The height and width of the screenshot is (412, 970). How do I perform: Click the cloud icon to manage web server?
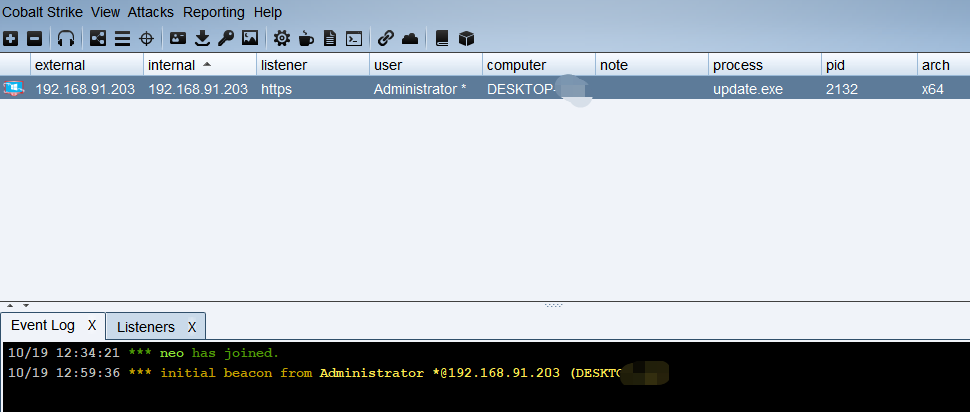pyautogui.click(x=410, y=39)
